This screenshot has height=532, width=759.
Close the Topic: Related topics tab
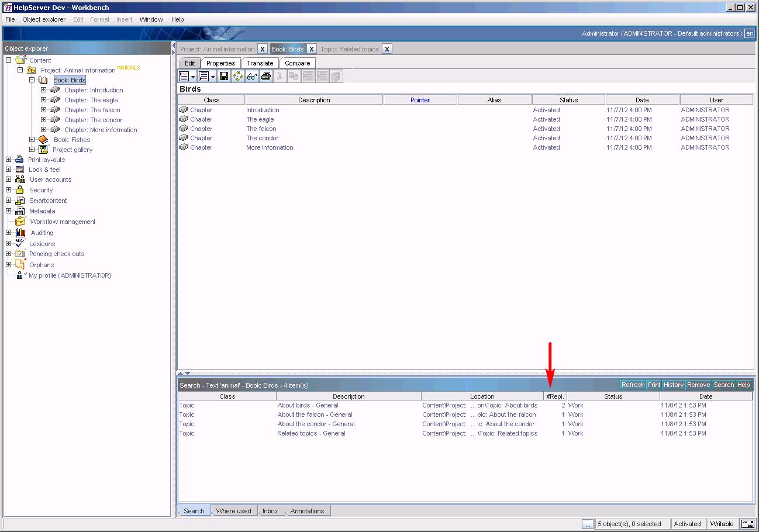click(387, 49)
